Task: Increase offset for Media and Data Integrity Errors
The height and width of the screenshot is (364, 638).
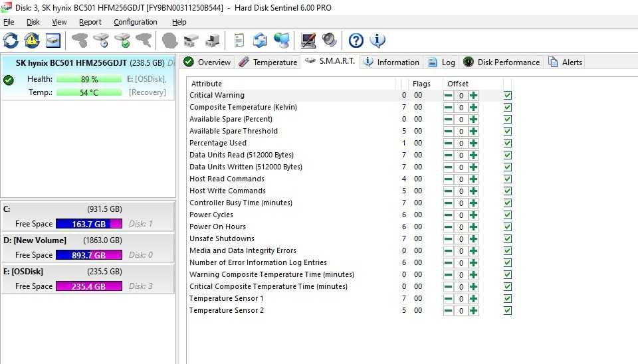Action: [x=473, y=251]
